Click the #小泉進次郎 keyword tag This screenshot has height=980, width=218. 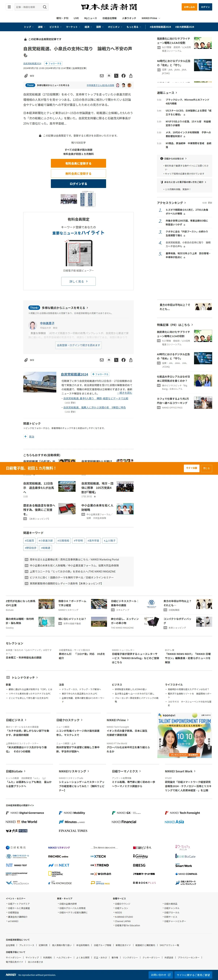coord(46,541)
